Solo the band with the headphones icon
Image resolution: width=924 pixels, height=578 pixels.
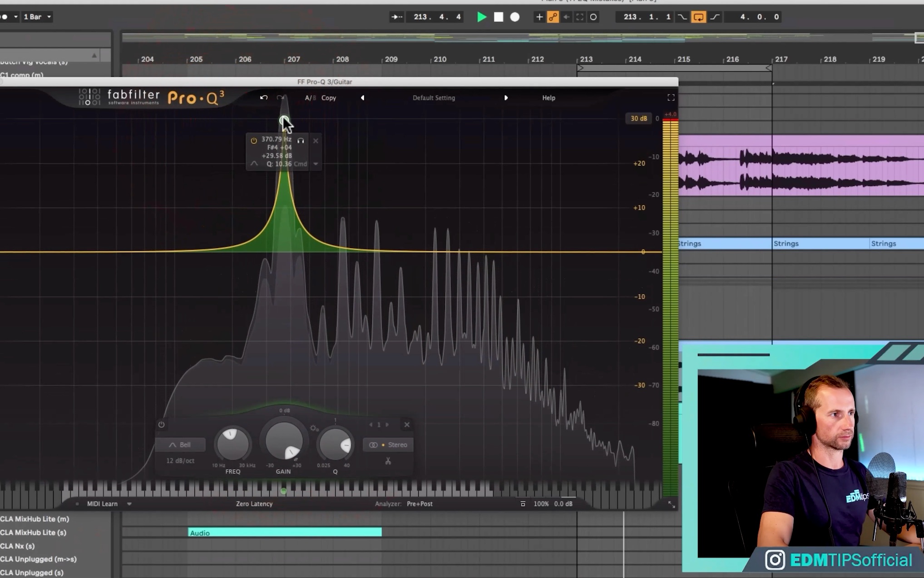301,140
